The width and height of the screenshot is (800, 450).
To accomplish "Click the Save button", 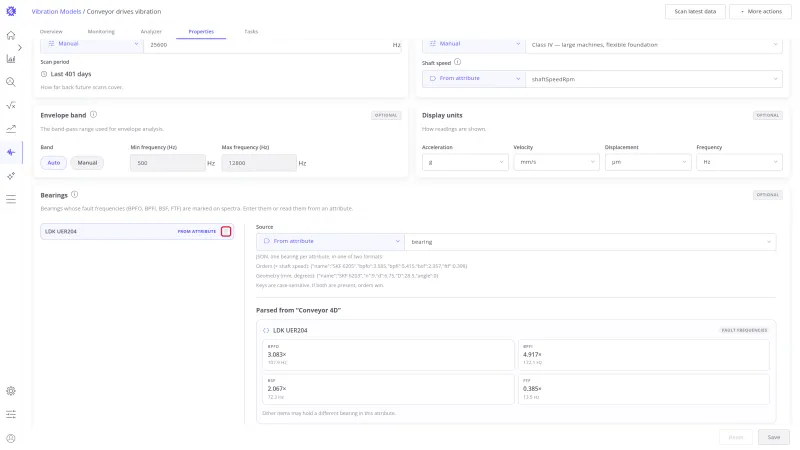I will (x=773, y=437).
